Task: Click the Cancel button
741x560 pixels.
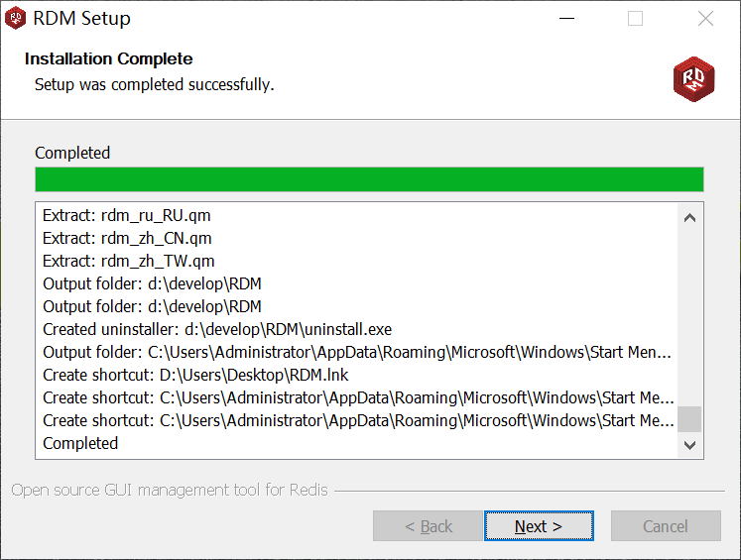Action: 666,526
